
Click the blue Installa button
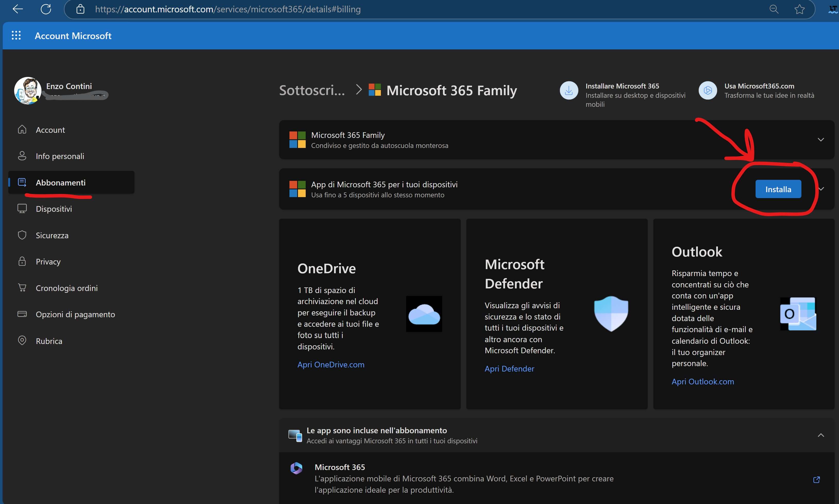pos(778,189)
